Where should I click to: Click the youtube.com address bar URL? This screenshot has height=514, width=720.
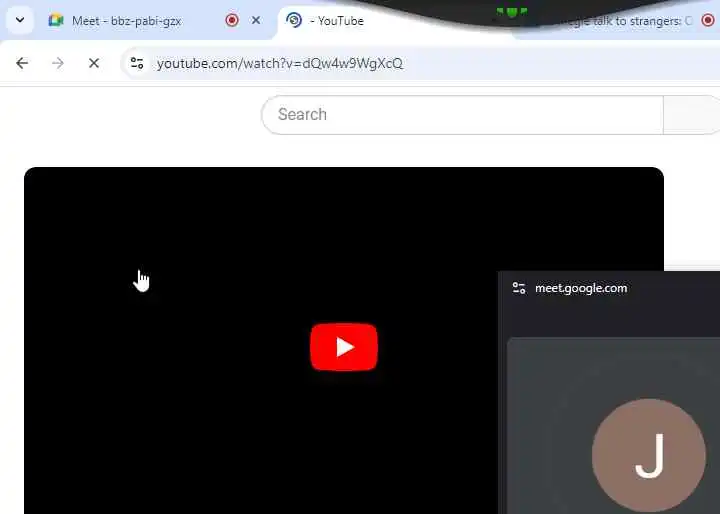pos(280,63)
